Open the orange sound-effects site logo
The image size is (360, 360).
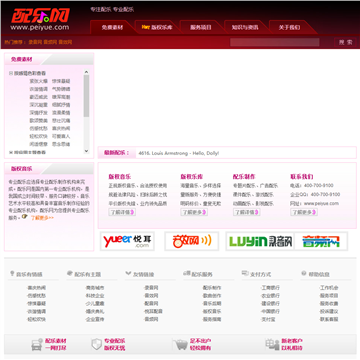click(x=192, y=241)
